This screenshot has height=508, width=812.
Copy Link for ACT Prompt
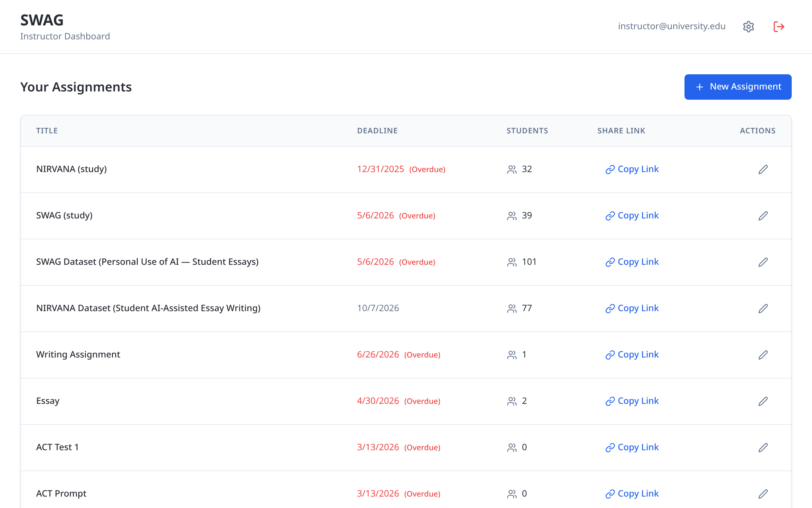pos(632,494)
